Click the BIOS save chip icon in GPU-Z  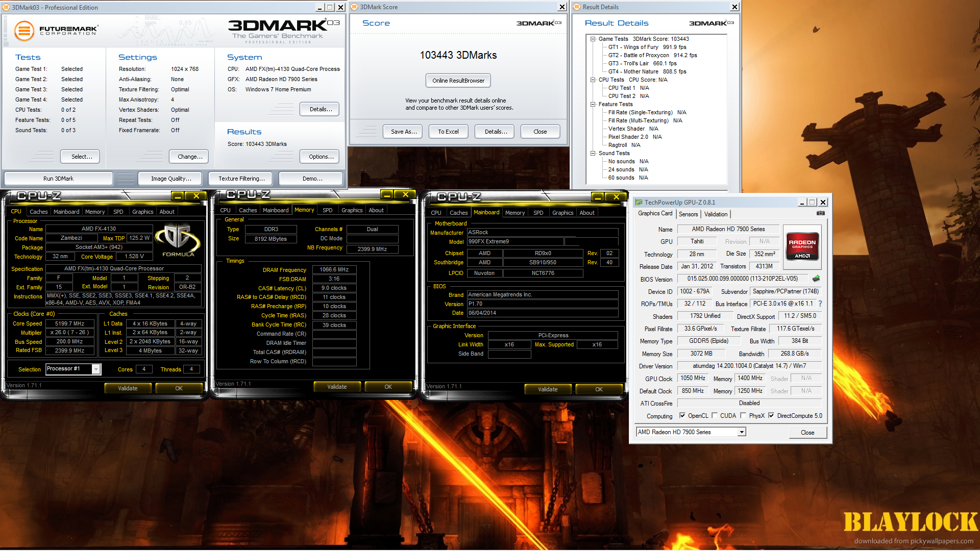pyautogui.click(x=816, y=279)
